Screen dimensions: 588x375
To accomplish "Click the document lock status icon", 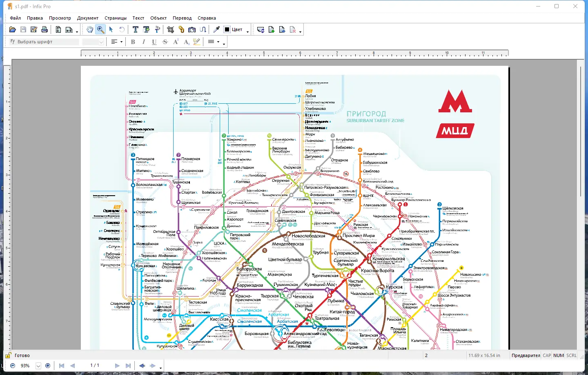I will (7, 355).
